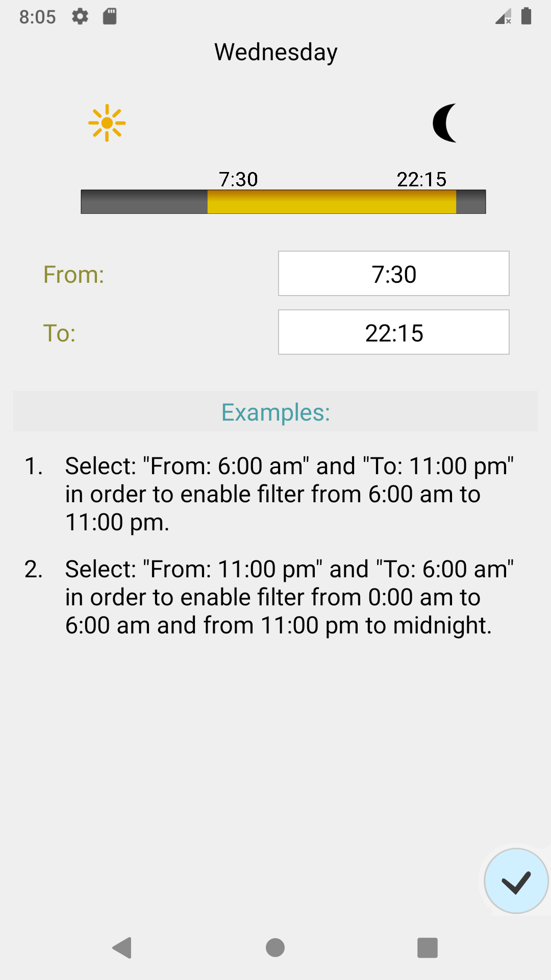The width and height of the screenshot is (551, 980).
Task: Tap the battery icon in status bar
Action: [527, 16]
